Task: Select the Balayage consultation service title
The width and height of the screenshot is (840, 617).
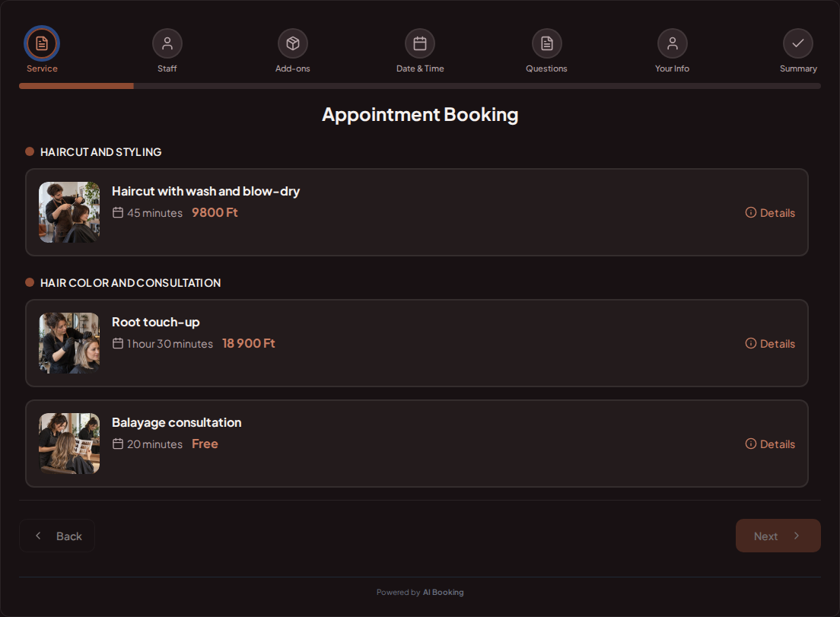Action: (177, 422)
